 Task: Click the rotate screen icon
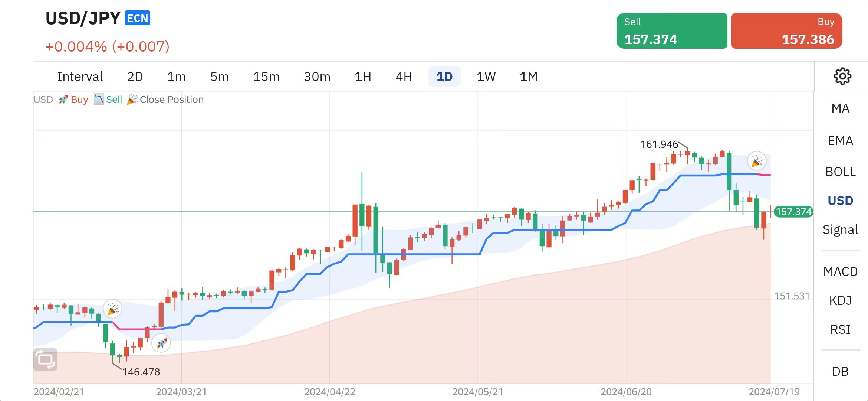point(45,359)
